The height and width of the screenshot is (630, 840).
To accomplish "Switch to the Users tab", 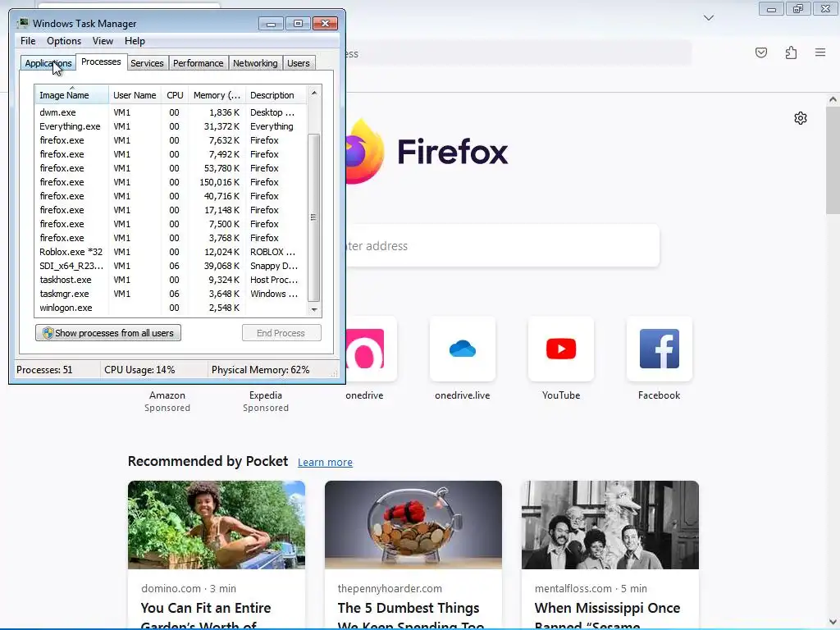I will [299, 63].
